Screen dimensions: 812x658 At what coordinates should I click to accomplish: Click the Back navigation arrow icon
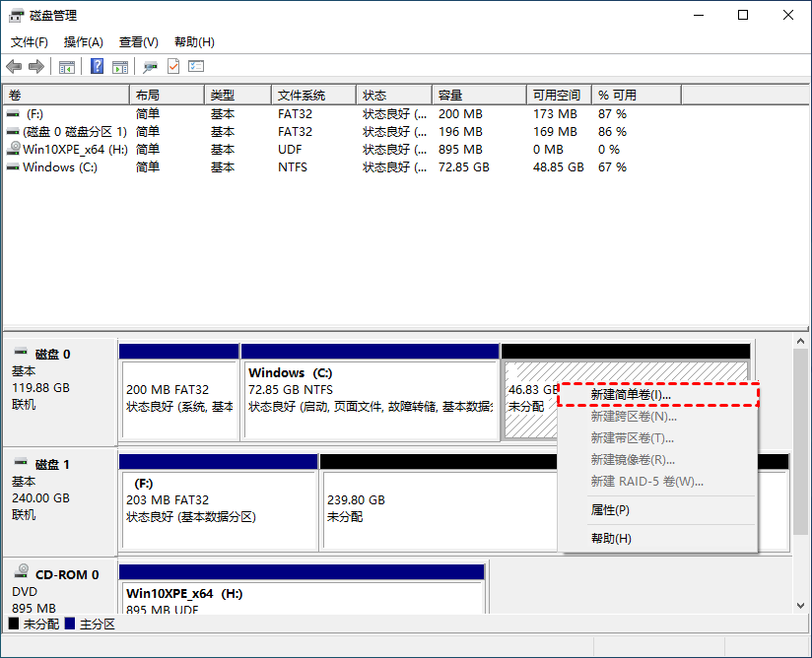coord(14,66)
